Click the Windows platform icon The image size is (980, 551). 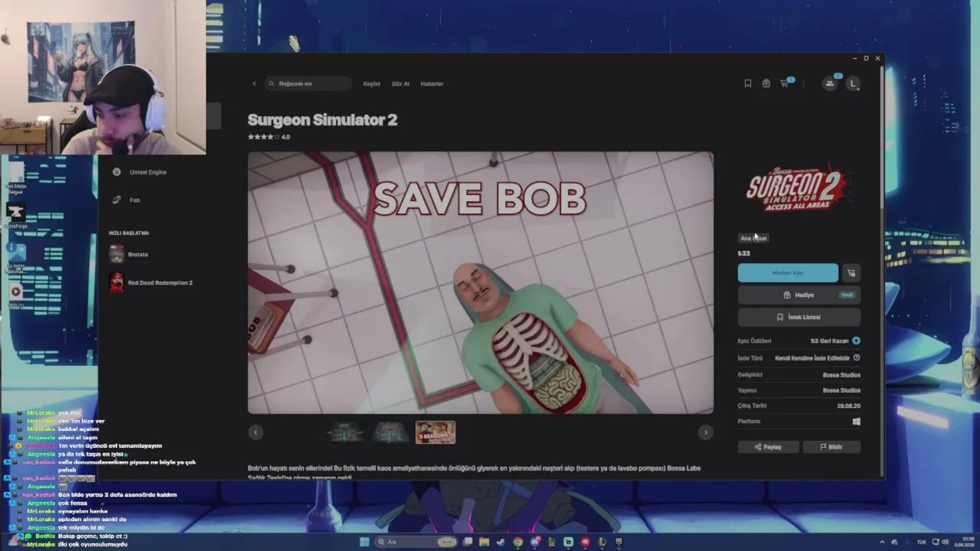click(x=856, y=421)
